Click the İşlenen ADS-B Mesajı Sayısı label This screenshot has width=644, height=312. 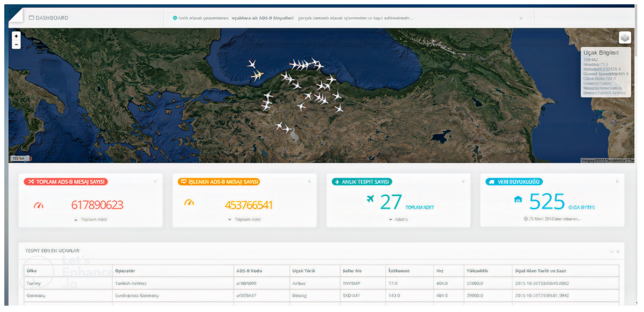219,182
